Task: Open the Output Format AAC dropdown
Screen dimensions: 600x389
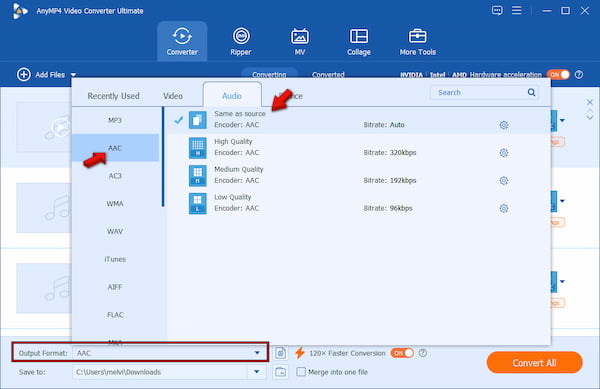Action: [x=257, y=353]
